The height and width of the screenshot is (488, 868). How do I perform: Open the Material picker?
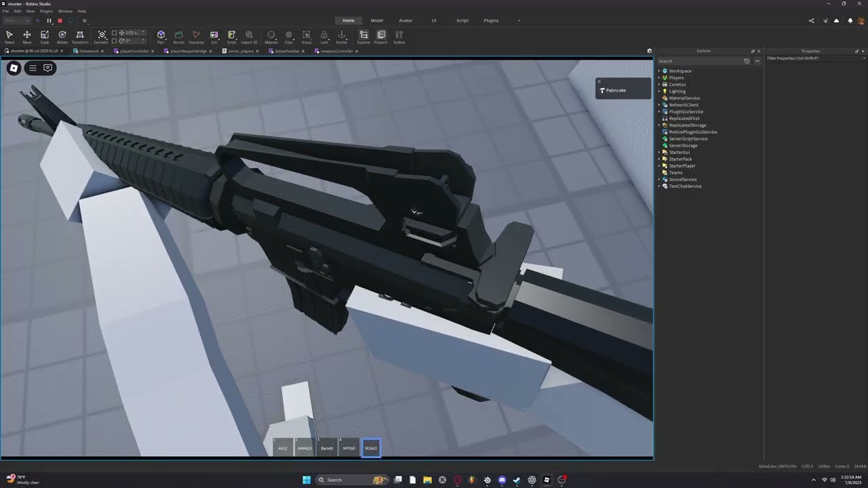(x=271, y=37)
